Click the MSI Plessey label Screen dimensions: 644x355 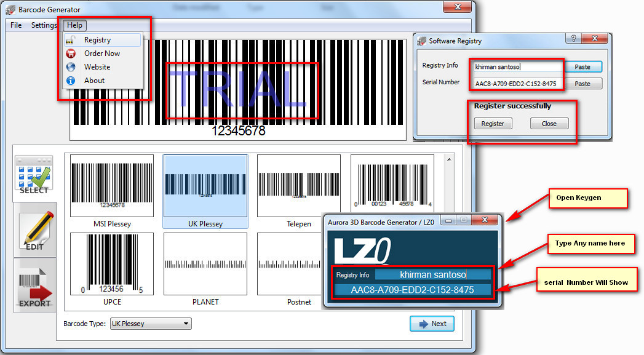[112, 224]
